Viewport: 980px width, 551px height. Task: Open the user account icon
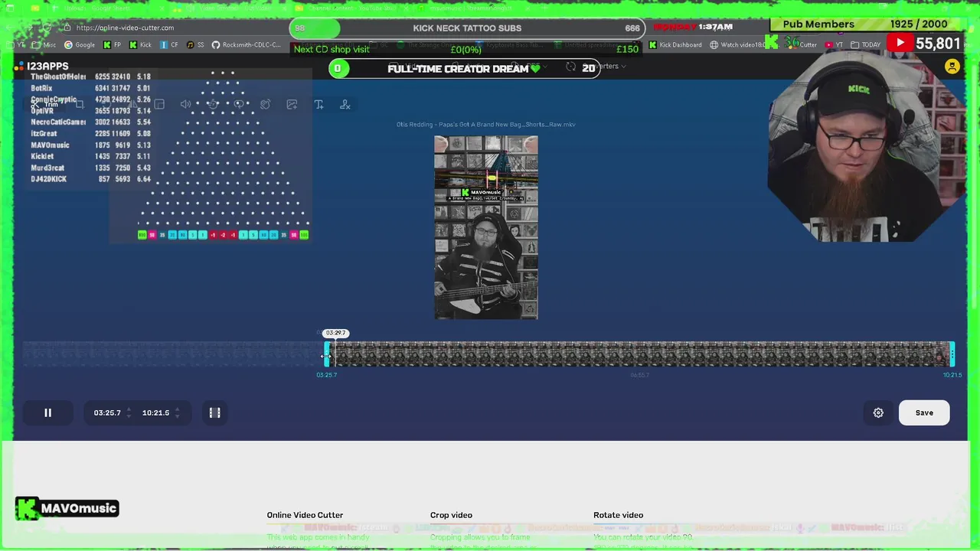pyautogui.click(x=952, y=67)
